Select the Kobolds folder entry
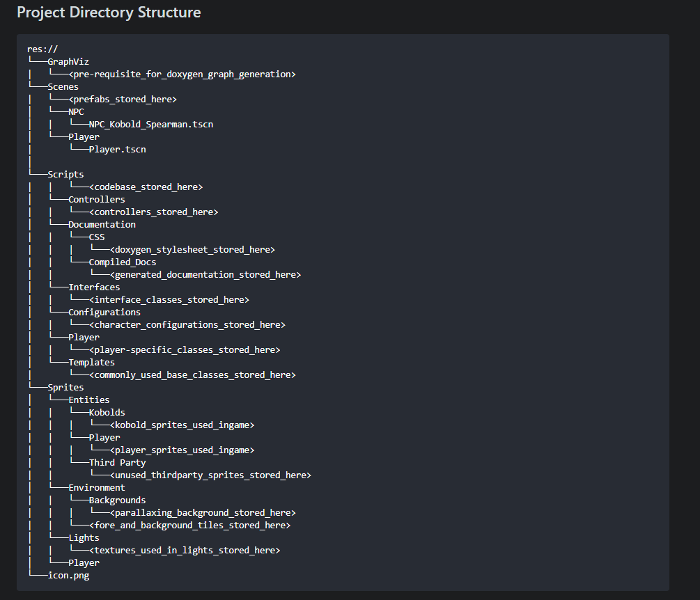This screenshot has height=600, width=700. click(107, 412)
